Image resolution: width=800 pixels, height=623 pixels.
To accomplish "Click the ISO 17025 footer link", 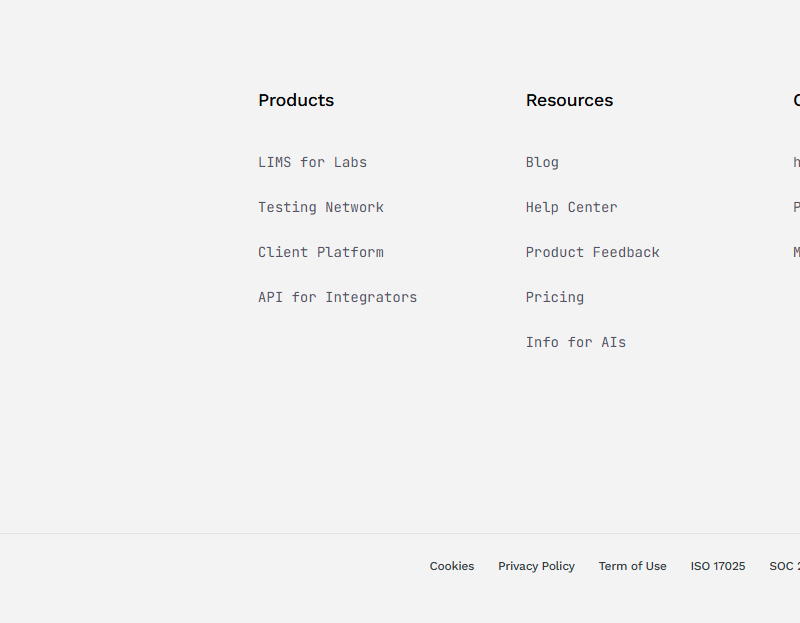I will click(x=717, y=566).
